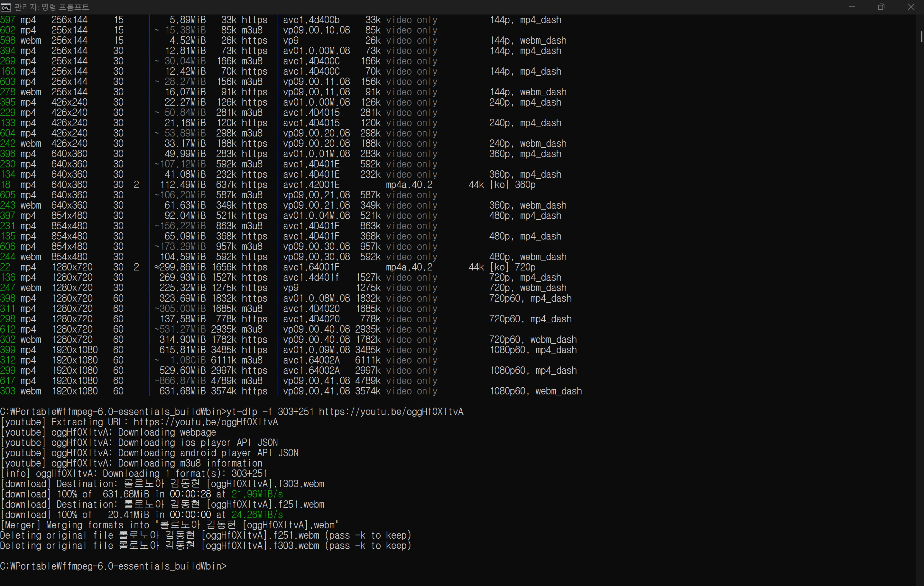
Task: Minimize the command prompt window
Action: 852,7
